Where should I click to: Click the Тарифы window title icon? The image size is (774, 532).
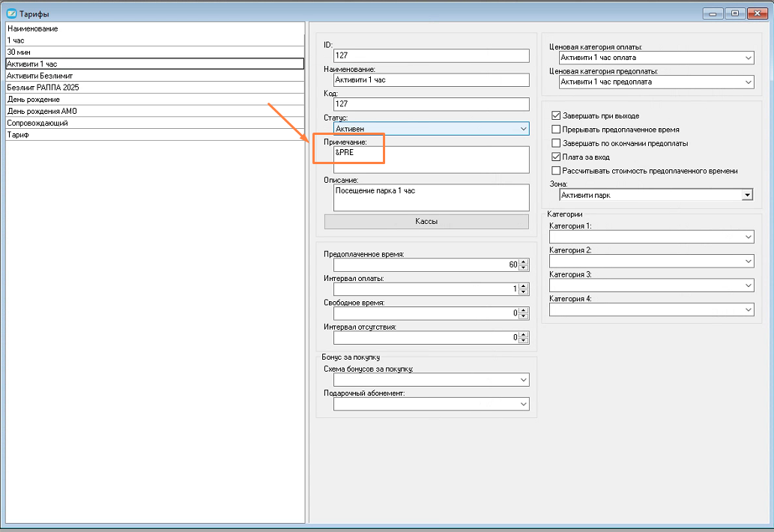pos(11,13)
